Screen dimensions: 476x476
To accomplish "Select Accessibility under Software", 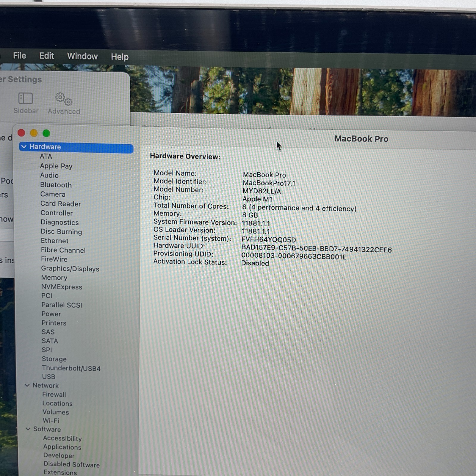I will (62, 439).
